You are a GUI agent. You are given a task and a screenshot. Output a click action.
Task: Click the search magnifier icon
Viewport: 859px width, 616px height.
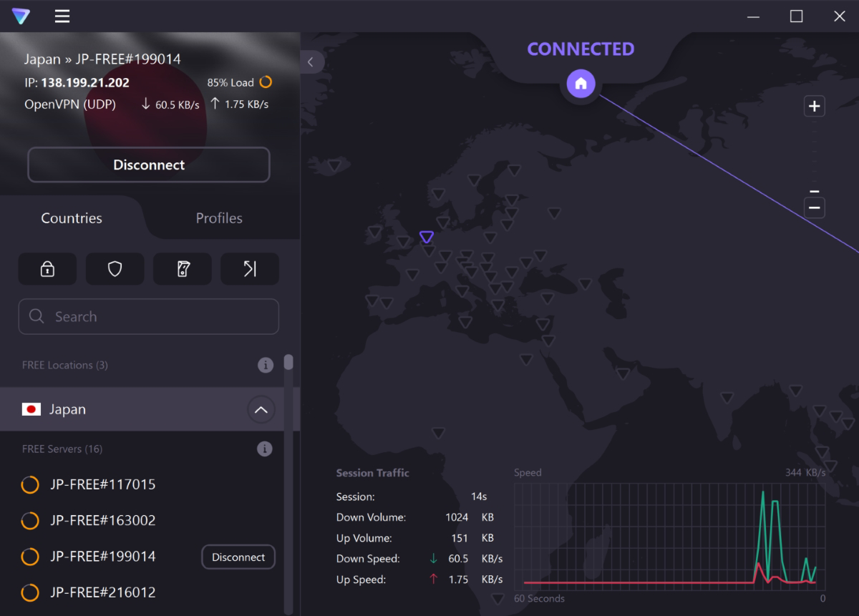tap(37, 316)
